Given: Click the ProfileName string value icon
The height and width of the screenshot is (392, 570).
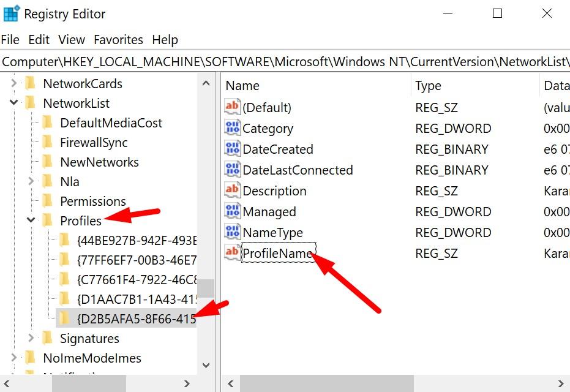Looking at the screenshot, I should coord(232,253).
